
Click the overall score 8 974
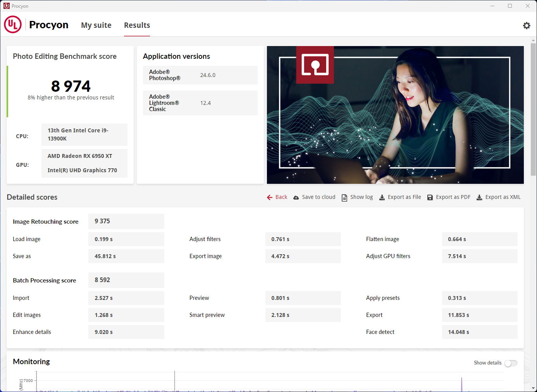click(x=71, y=86)
